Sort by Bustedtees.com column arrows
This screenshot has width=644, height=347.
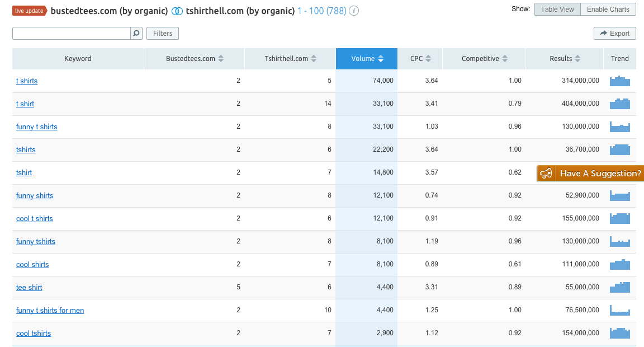click(221, 59)
